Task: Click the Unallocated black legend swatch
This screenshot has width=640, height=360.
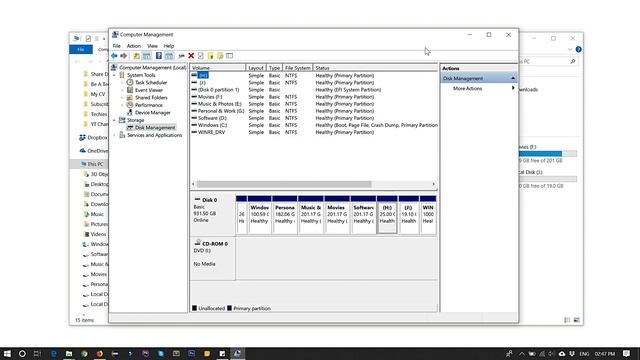Action: pos(194,308)
